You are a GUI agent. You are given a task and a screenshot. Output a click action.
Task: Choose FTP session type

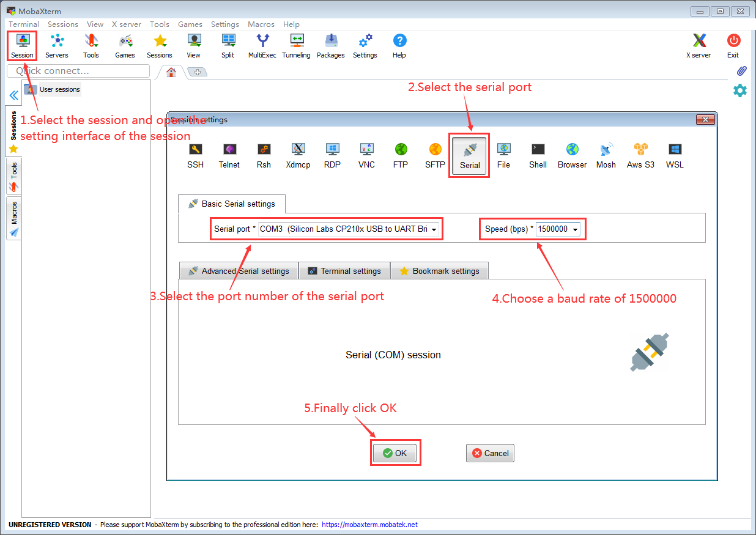(401, 156)
